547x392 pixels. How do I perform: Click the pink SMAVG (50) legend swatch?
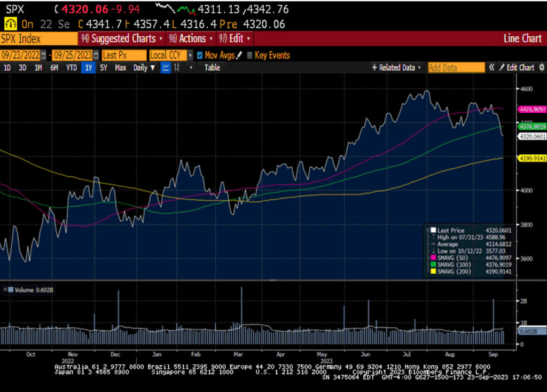coord(433,258)
